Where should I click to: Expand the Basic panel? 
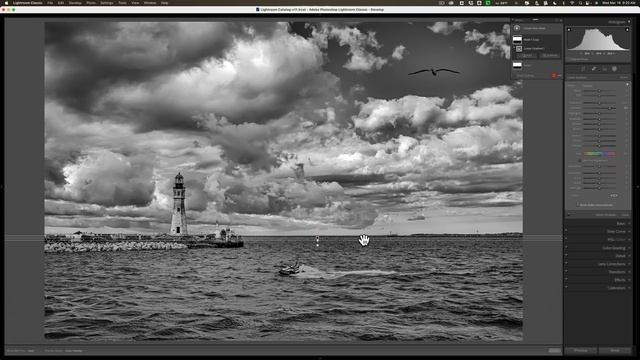pyautogui.click(x=629, y=223)
